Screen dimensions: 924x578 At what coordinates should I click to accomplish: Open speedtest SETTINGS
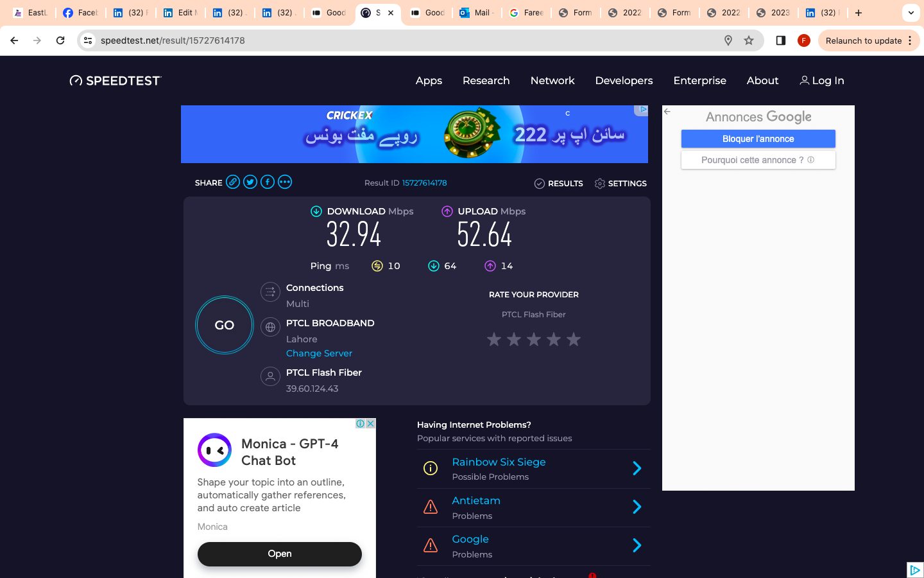620,184
